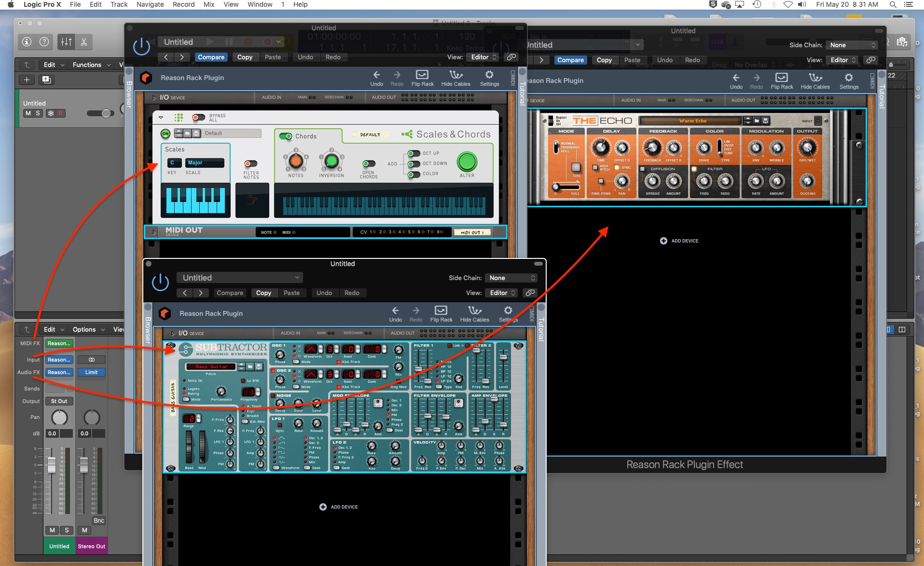Click ADD DEVICE in Subtractor rack

pos(339,507)
